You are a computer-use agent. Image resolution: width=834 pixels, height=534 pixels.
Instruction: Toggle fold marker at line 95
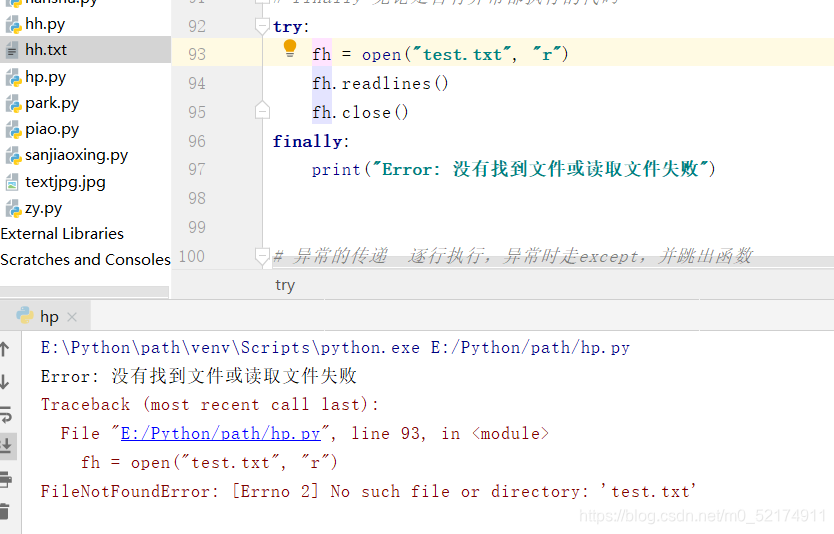[x=262, y=111]
